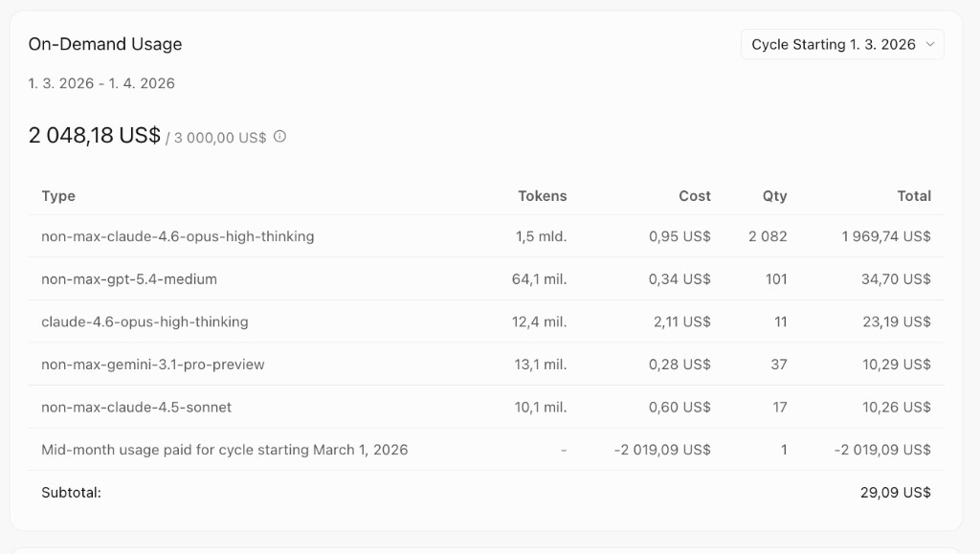Click the 10,29 US$ total

click(896, 365)
